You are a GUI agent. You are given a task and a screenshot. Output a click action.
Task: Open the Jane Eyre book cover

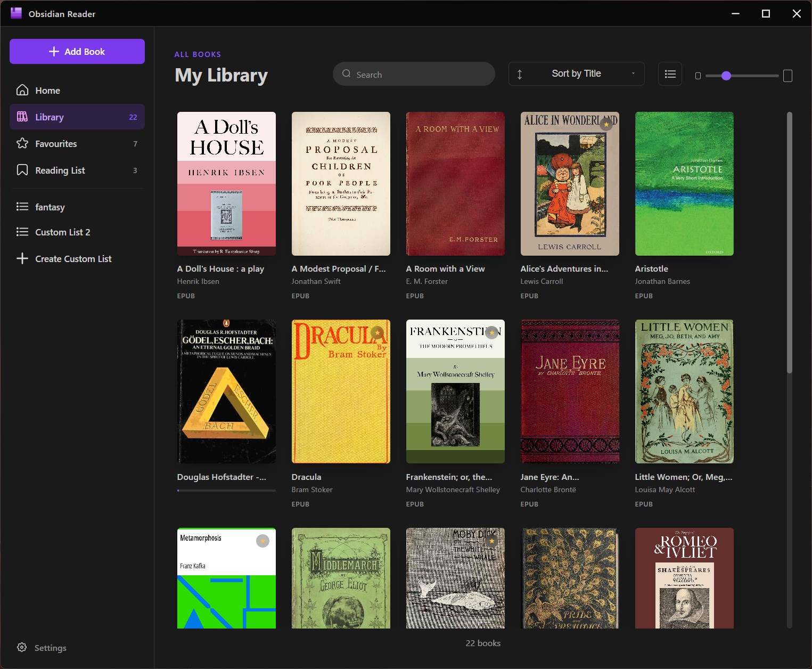pyautogui.click(x=570, y=391)
